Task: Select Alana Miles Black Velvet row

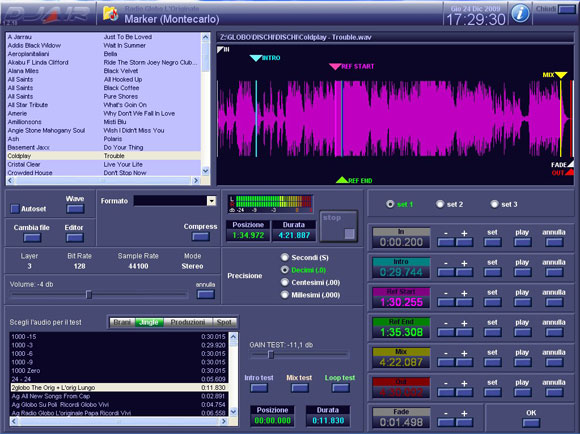Action: click(104, 71)
